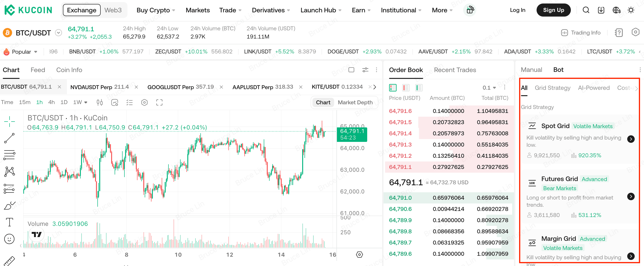Click ask price 64,791.6 in order book

400,111
